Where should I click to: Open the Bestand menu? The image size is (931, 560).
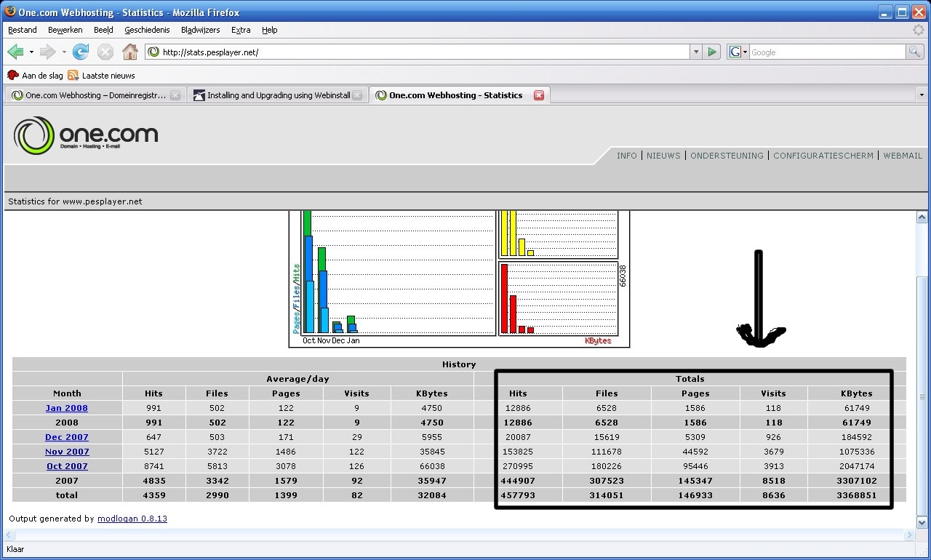click(23, 30)
